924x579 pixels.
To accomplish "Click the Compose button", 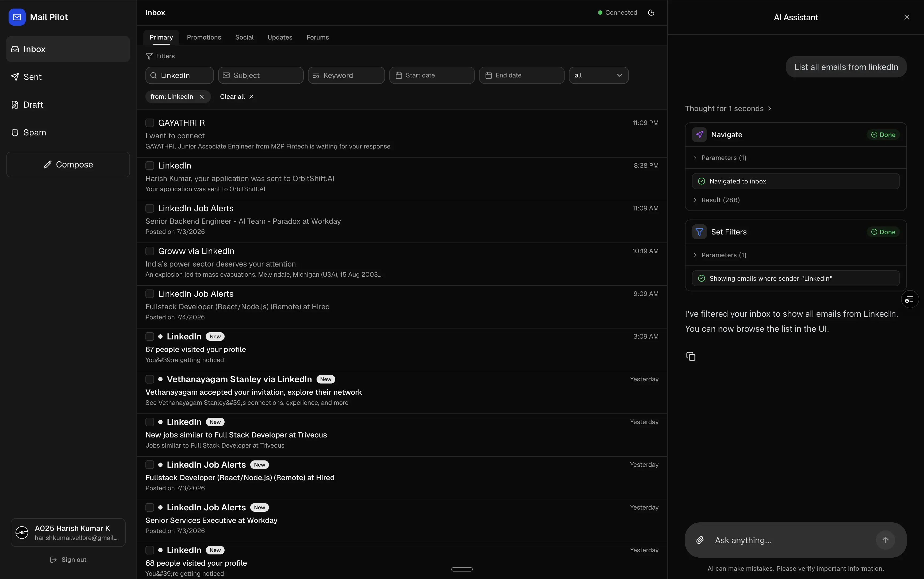I will tap(68, 165).
